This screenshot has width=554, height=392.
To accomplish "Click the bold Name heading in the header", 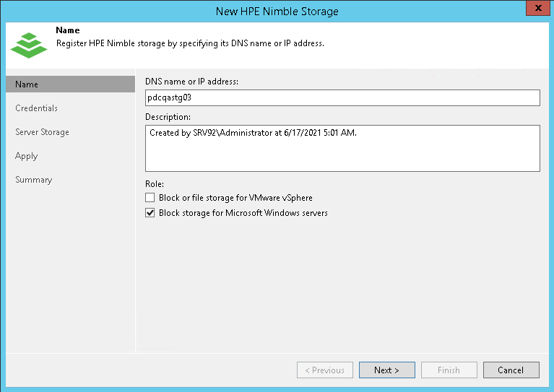I will (x=68, y=31).
